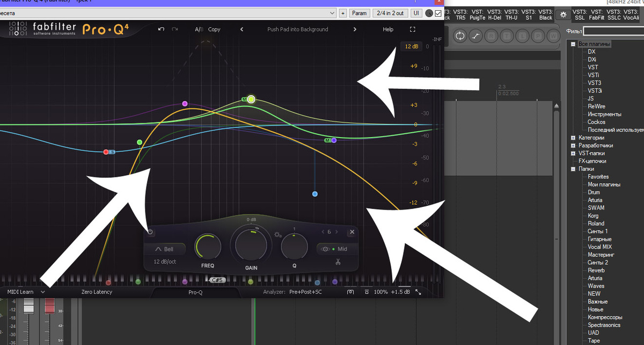
Task: Click the Pro-Q tab at bottom
Action: [195, 292]
